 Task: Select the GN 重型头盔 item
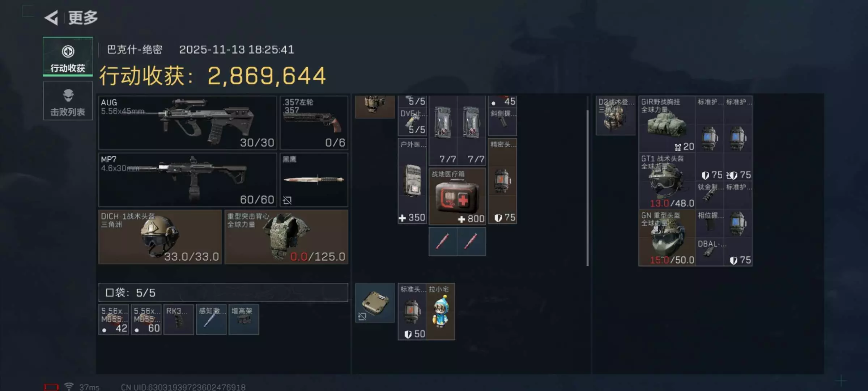coord(667,238)
